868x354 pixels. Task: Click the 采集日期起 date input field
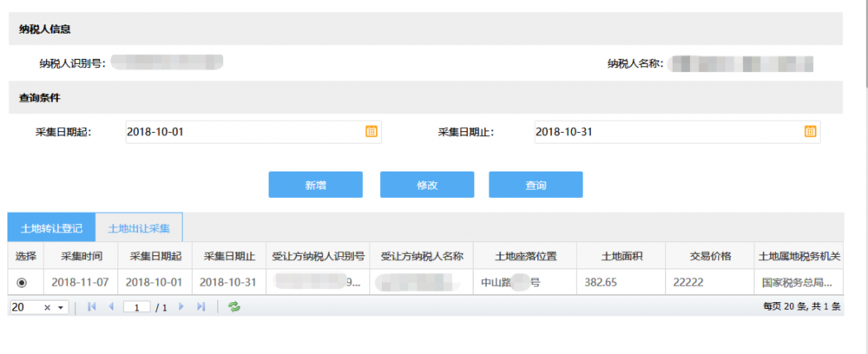[x=243, y=132]
